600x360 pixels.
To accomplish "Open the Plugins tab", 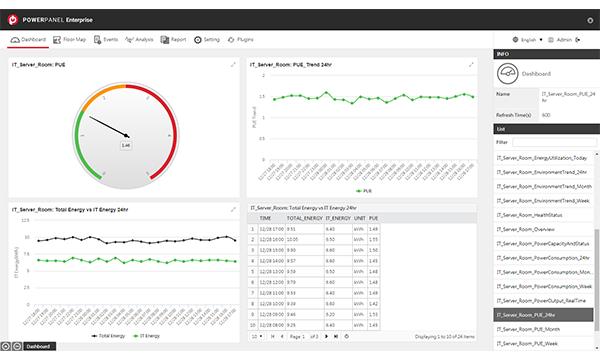I will [241, 39].
